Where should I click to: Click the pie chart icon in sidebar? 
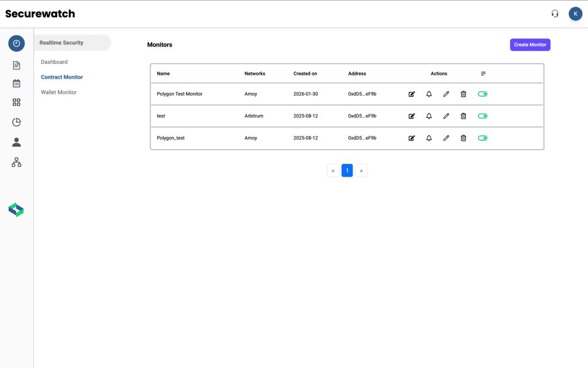click(17, 122)
